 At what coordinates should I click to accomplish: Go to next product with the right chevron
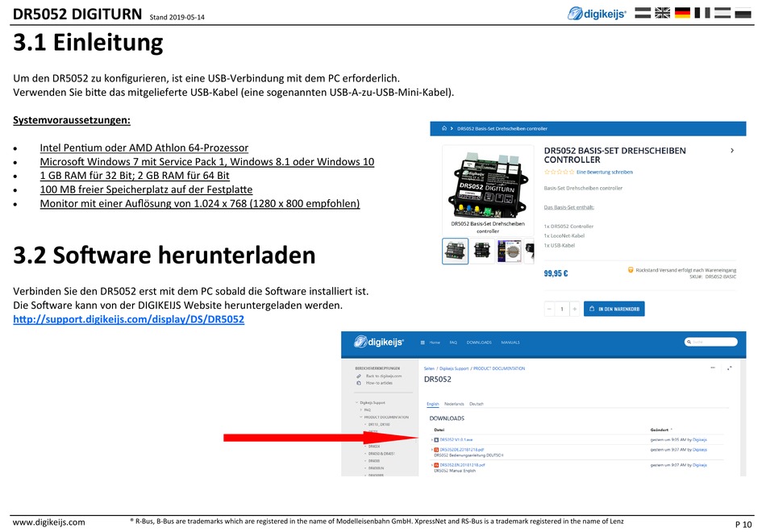pyautogui.click(x=732, y=151)
